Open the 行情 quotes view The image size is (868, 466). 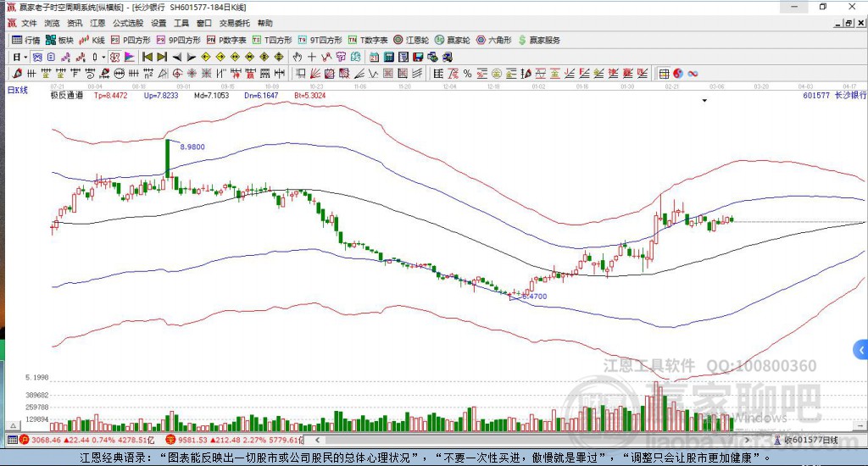click(x=26, y=40)
